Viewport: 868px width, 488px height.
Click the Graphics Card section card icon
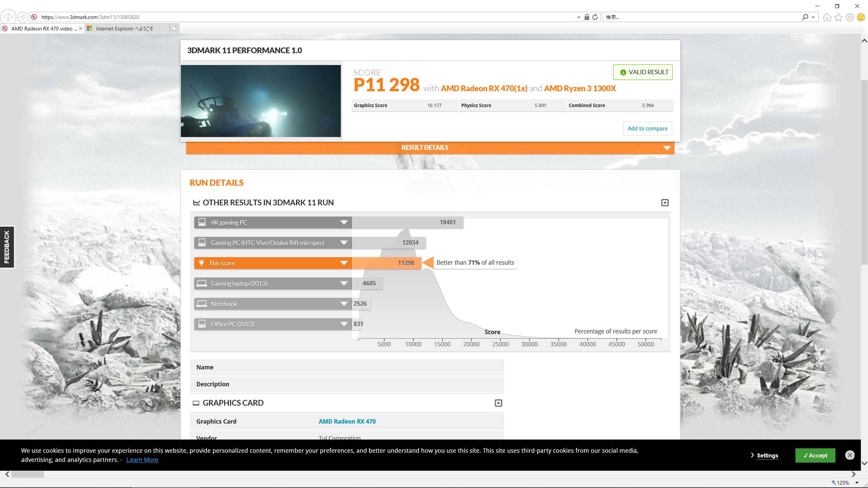point(196,403)
